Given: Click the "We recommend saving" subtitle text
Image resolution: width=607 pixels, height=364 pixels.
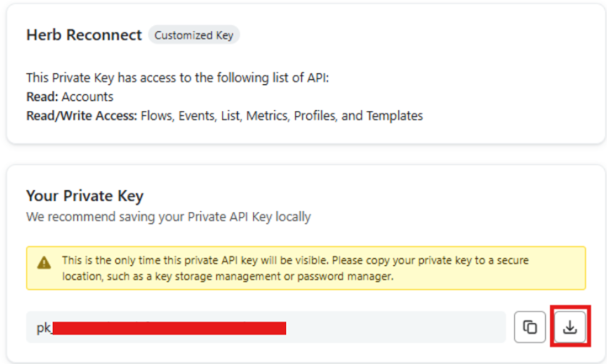Looking at the screenshot, I should click(x=168, y=216).
